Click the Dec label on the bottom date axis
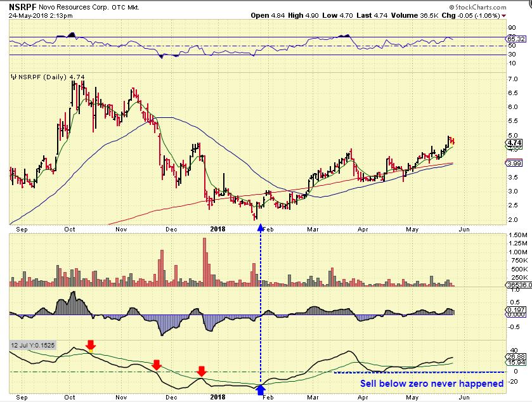Screen dimensions: 532x402 click(x=172, y=398)
